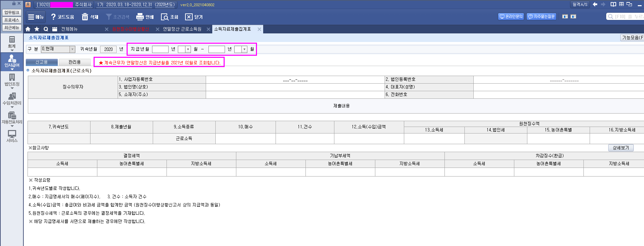Click the orange A application logo
Viewport: 644px width, 246px height.
(x=28, y=4)
